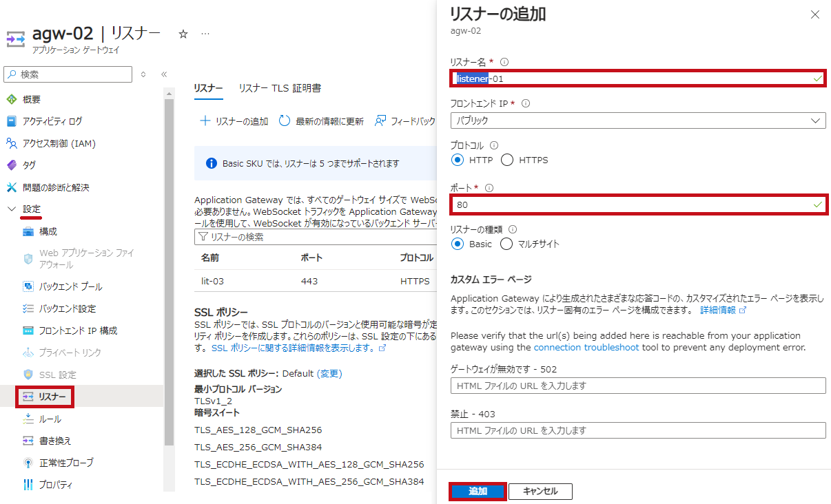Click the sidebar vertical scrollbar

click(x=169, y=272)
